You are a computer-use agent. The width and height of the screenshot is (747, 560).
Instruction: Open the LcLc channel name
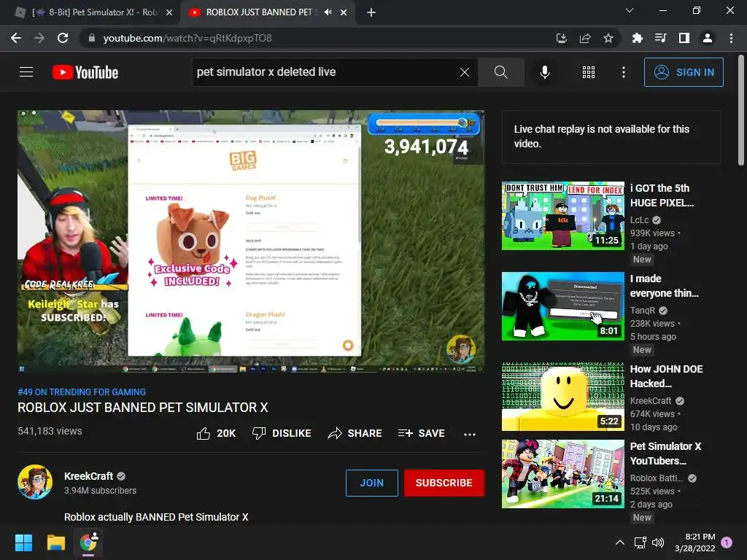click(x=639, y=220)
